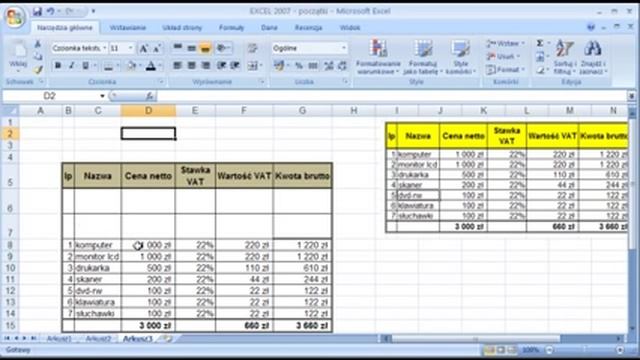The height and width of the screenshot is (360, 640).
Task: Click the Usuń cells button
Action: [x=503, y=56]
